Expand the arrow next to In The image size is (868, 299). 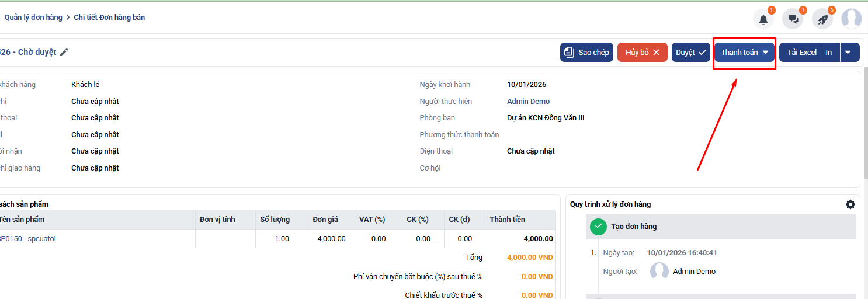(x=849, y=53)
